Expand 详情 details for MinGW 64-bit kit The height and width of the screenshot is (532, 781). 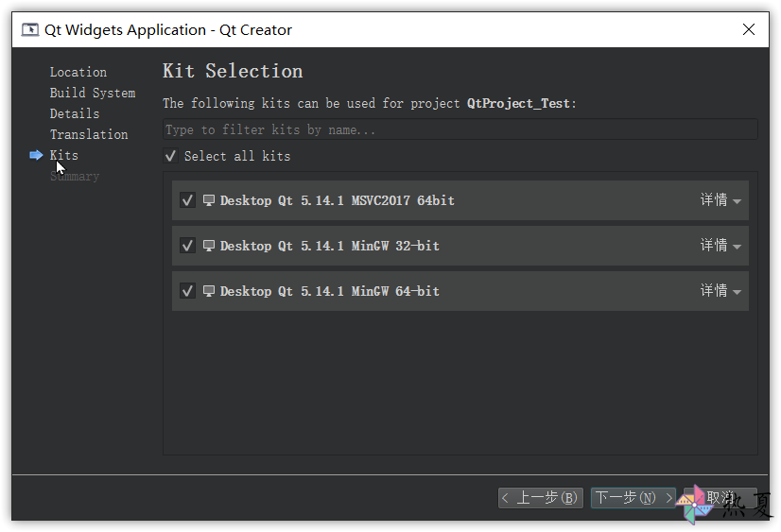[720, 291]
